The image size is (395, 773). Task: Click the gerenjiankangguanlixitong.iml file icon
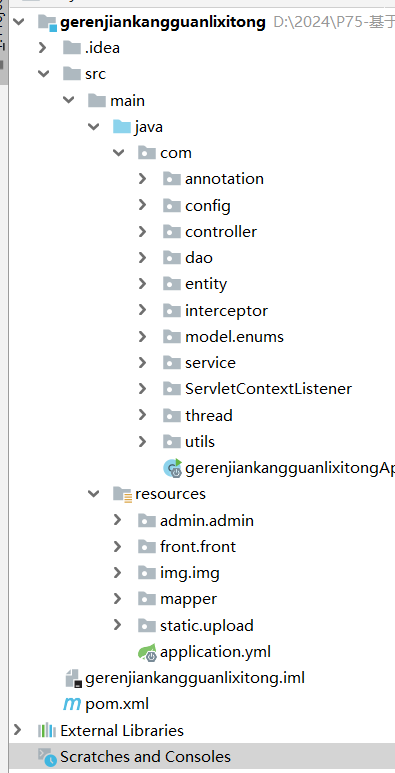72,678
